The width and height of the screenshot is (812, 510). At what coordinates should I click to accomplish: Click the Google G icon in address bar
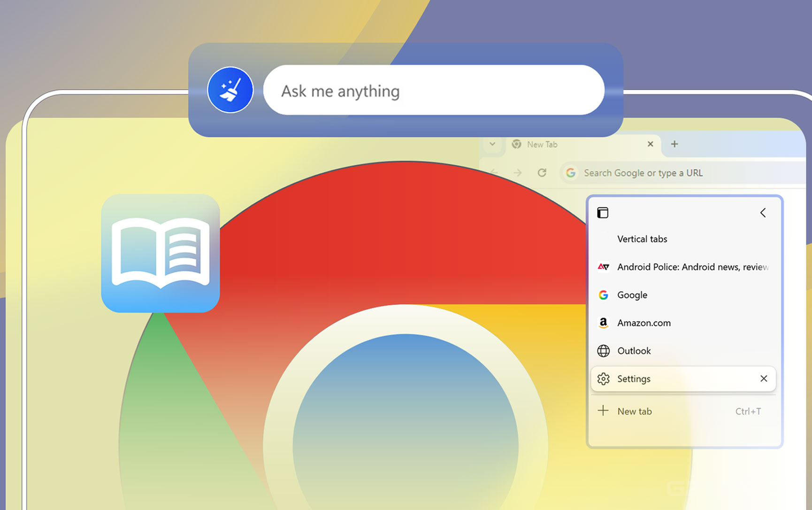(x=571, y=173)
